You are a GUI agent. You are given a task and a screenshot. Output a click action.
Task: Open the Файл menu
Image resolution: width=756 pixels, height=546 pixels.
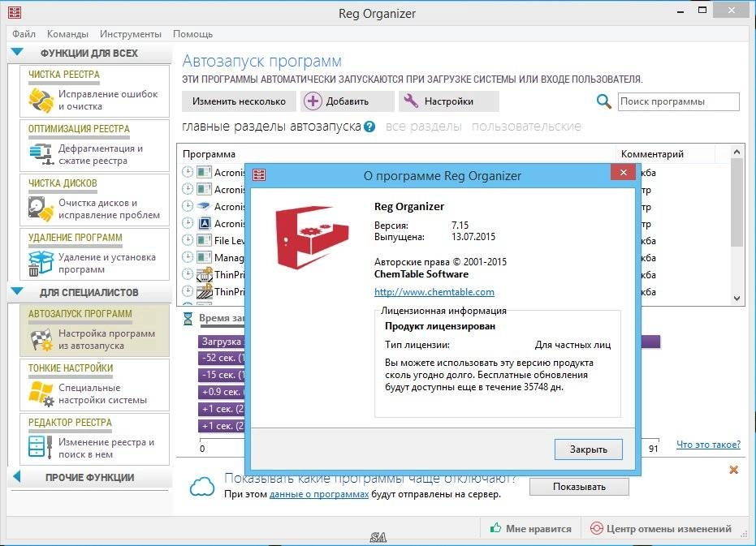tap(24, 34)
